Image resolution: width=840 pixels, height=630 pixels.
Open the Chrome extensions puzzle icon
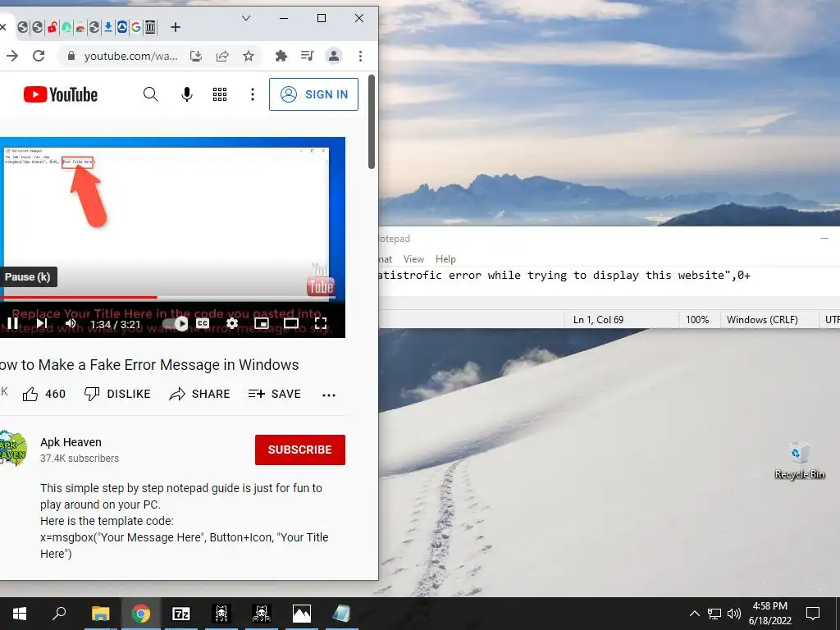click(x=281, y=56)
